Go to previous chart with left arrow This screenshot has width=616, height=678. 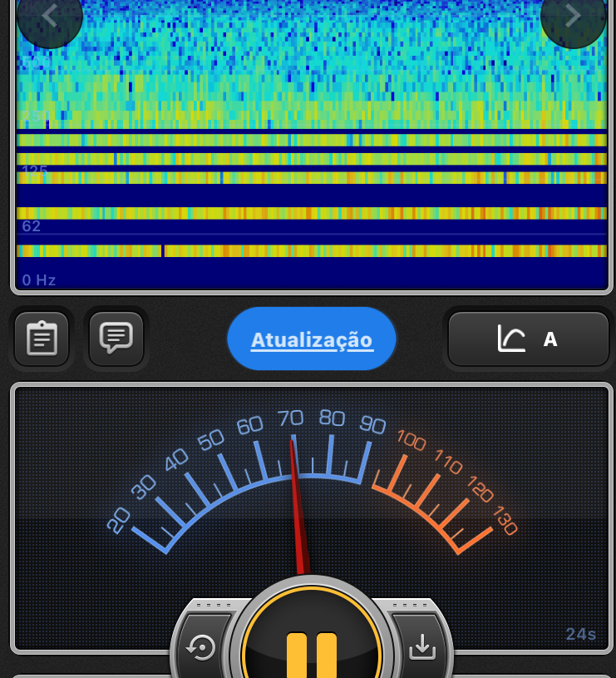[50, 16]
